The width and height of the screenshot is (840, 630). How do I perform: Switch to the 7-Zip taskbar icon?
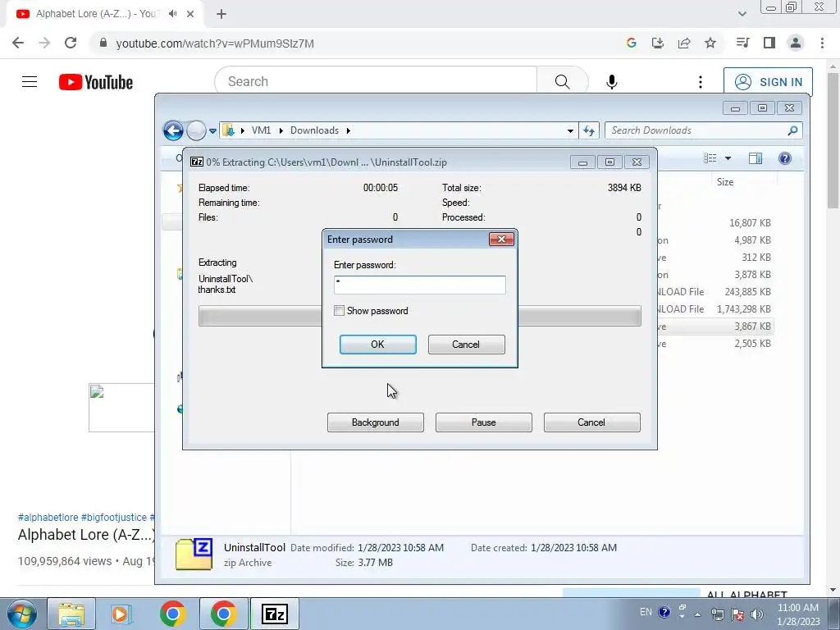coord(274,614)
